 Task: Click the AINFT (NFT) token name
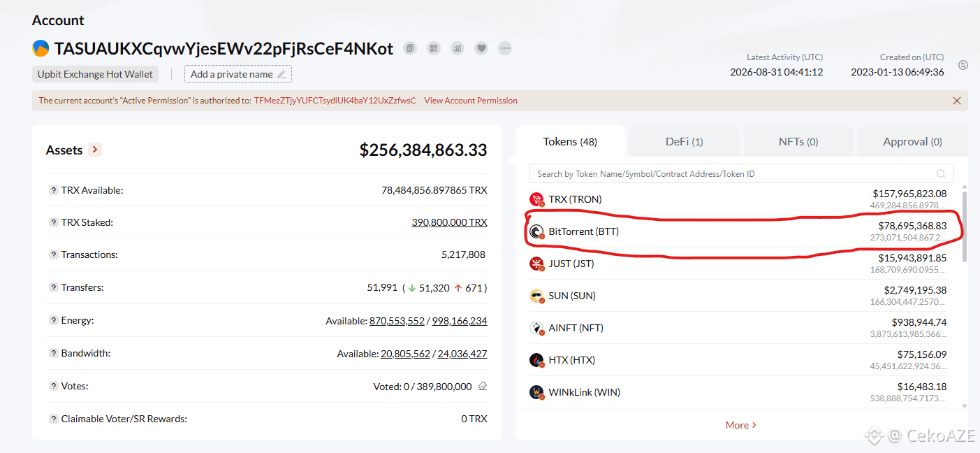point(576,328)
